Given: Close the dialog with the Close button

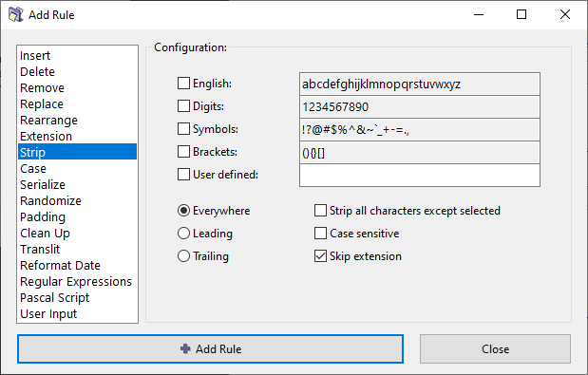Looking at the screenshot, I should coord(495,348).
